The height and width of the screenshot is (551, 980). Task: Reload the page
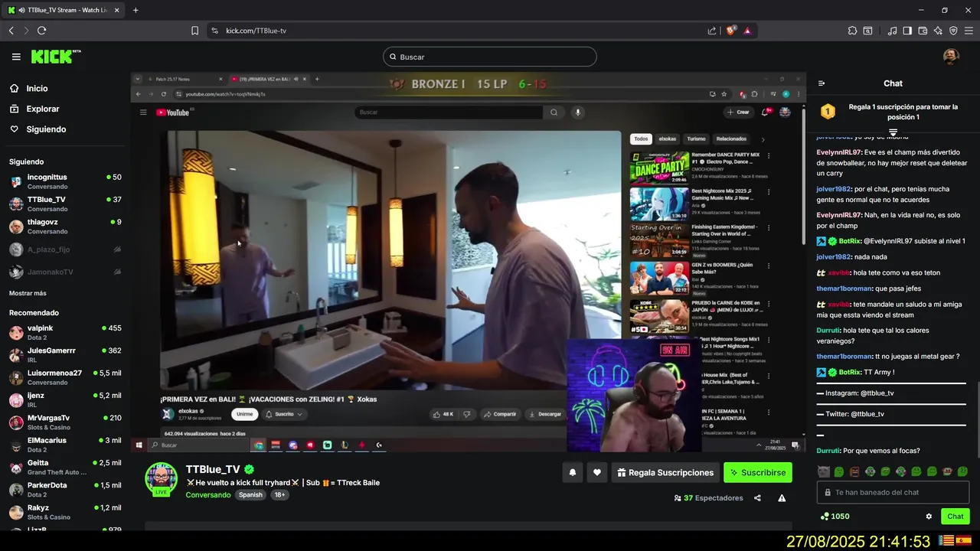(x=41, y=31)
